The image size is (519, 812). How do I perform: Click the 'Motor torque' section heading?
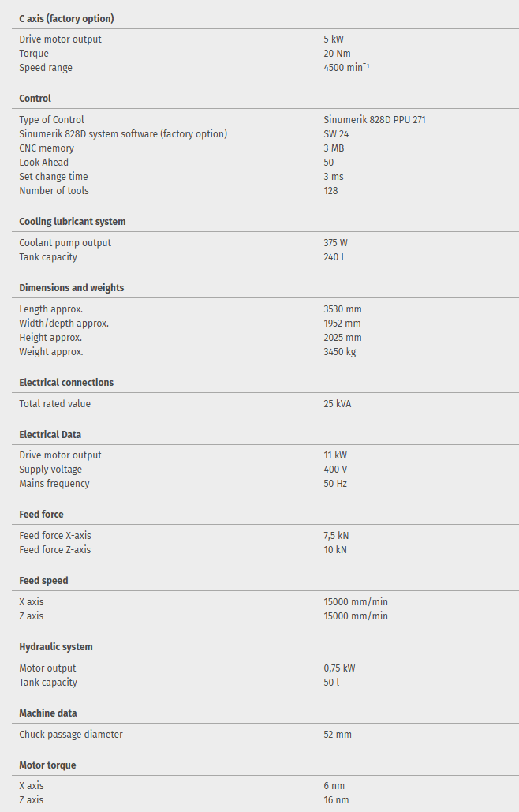coord(47,765)
